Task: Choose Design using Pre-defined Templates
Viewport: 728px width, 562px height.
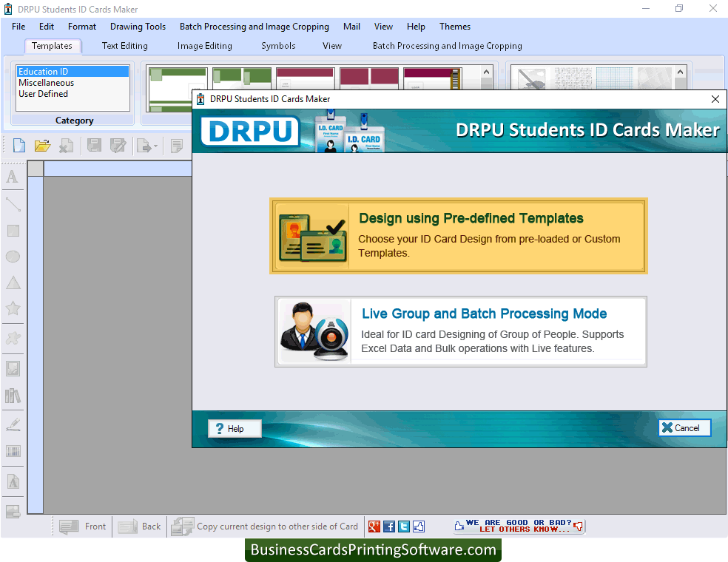Action: pos(459,236)
